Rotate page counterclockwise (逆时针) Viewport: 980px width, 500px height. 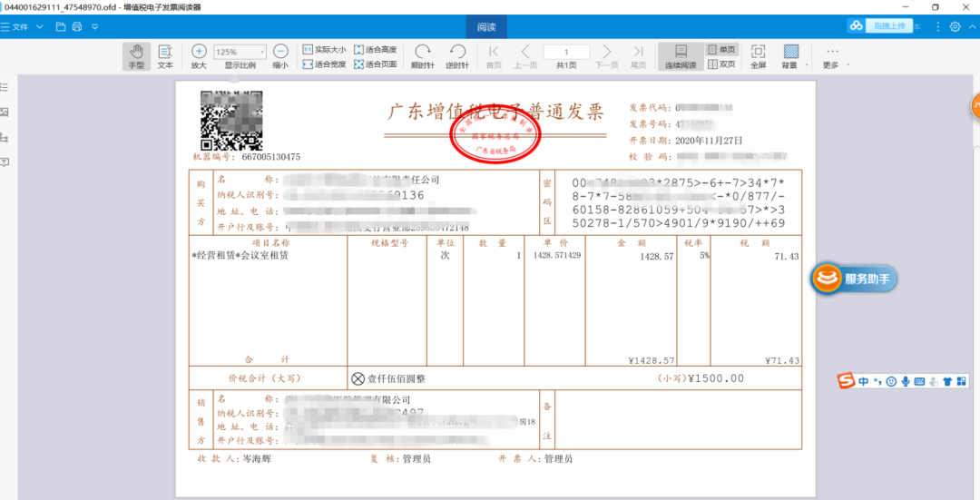tap(457, 56)
